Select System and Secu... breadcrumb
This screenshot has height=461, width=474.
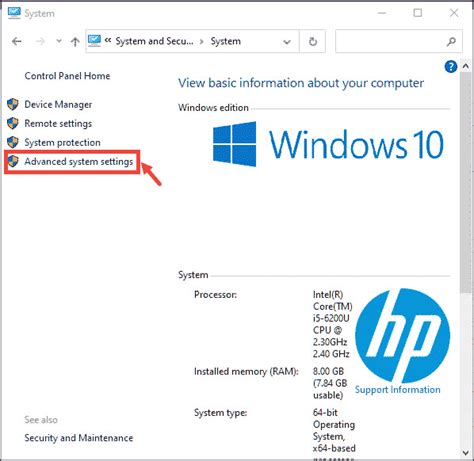154,41
